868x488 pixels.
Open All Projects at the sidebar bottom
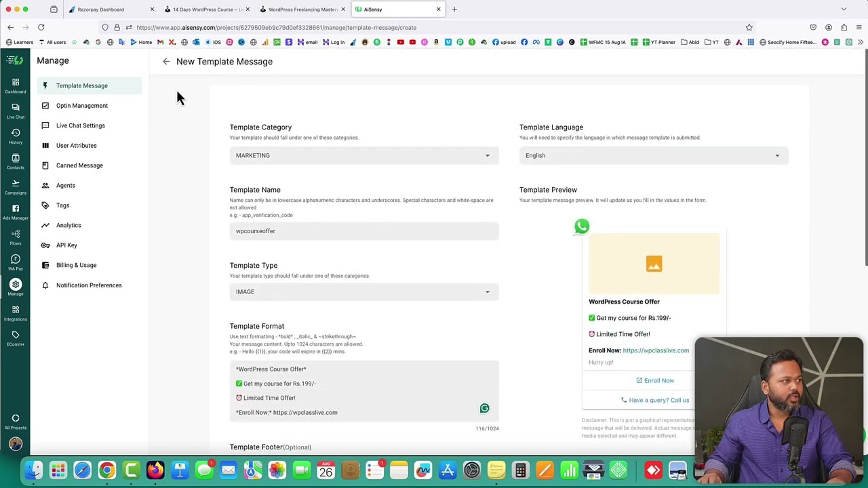tap(15, 422)
